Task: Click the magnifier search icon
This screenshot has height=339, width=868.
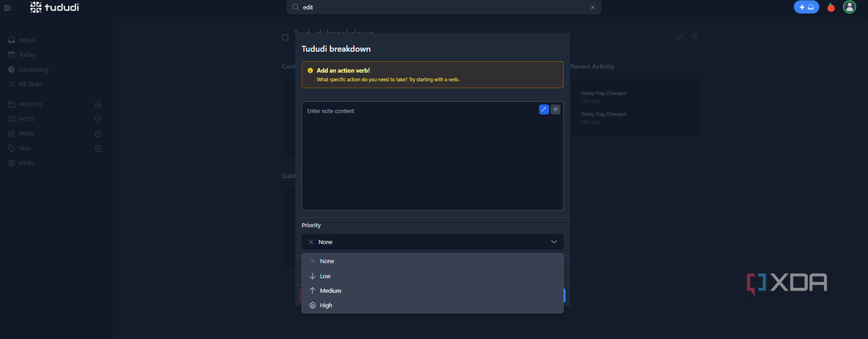Action: [x=295, y=7]
